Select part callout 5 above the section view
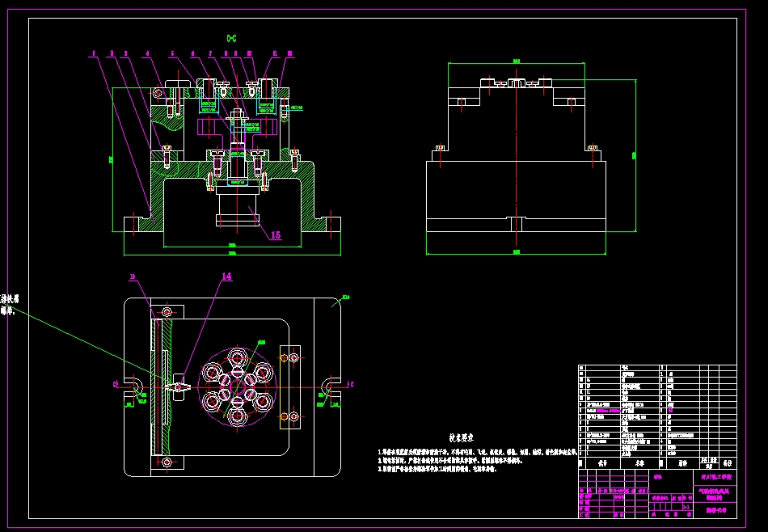This screenshot has width=768, height=532. tap(172, 53)
